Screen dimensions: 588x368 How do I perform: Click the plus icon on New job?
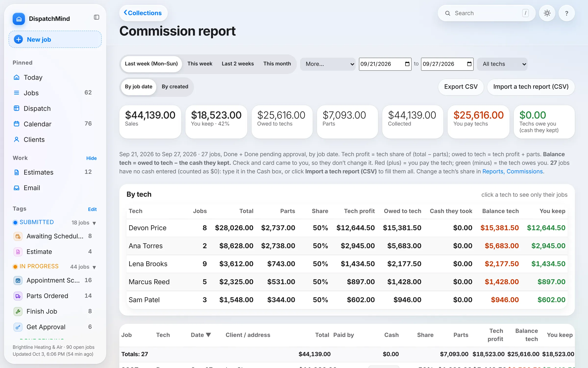18,39
